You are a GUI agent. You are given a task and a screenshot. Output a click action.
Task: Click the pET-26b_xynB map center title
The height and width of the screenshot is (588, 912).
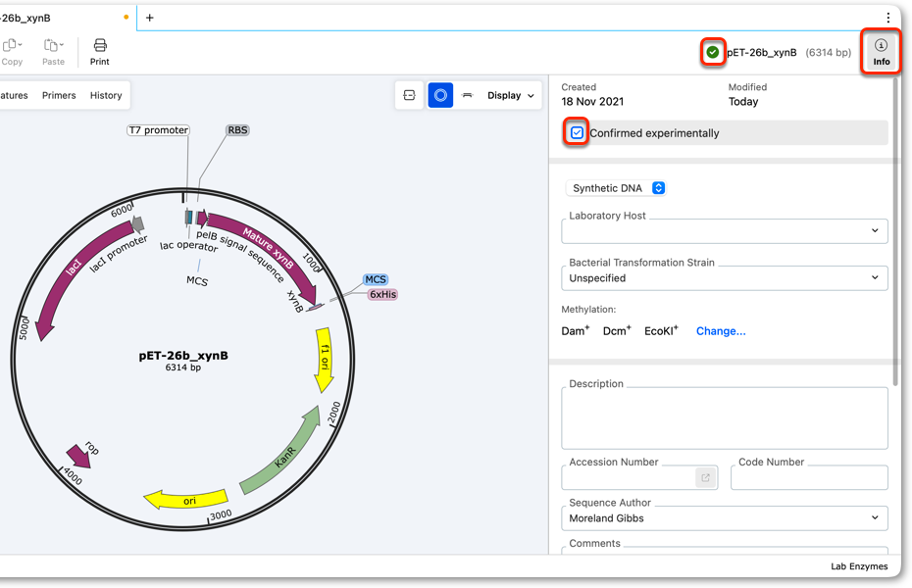point(183,356)
